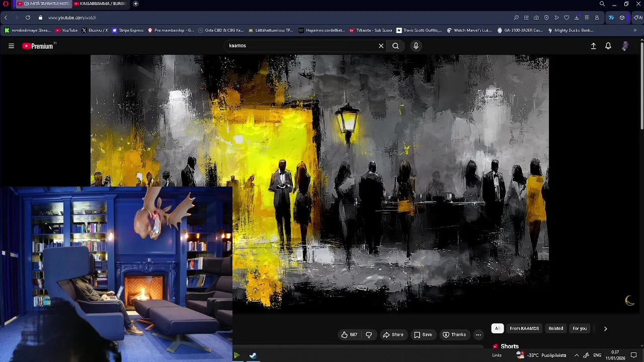The image size is (644, 362).
Task: Clear the kaamos search text
Action: (381, 46)
